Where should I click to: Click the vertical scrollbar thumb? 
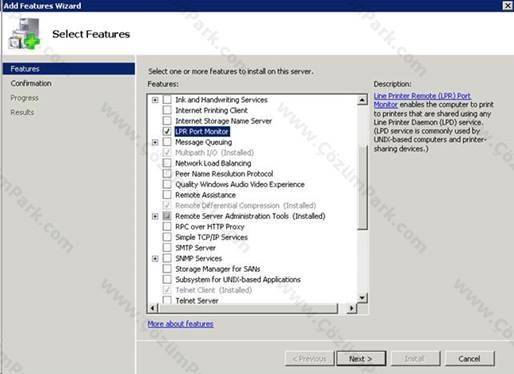(362, 187)
